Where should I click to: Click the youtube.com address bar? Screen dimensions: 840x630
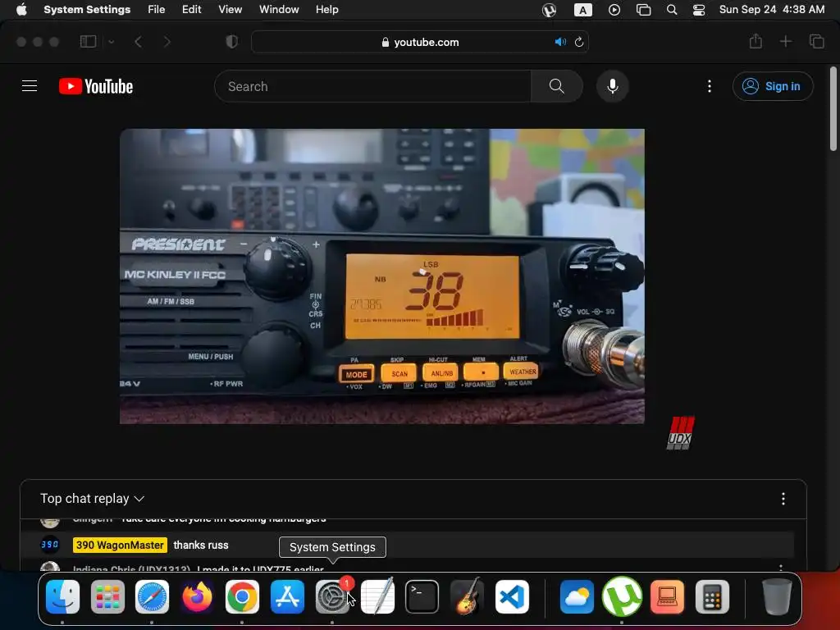tap(420, 42)
